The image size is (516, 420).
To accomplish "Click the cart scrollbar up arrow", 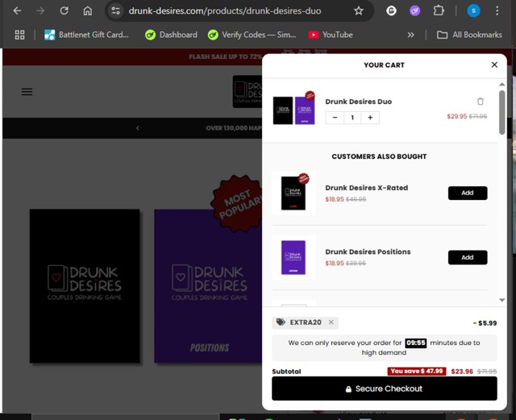I will click(501, 85).
